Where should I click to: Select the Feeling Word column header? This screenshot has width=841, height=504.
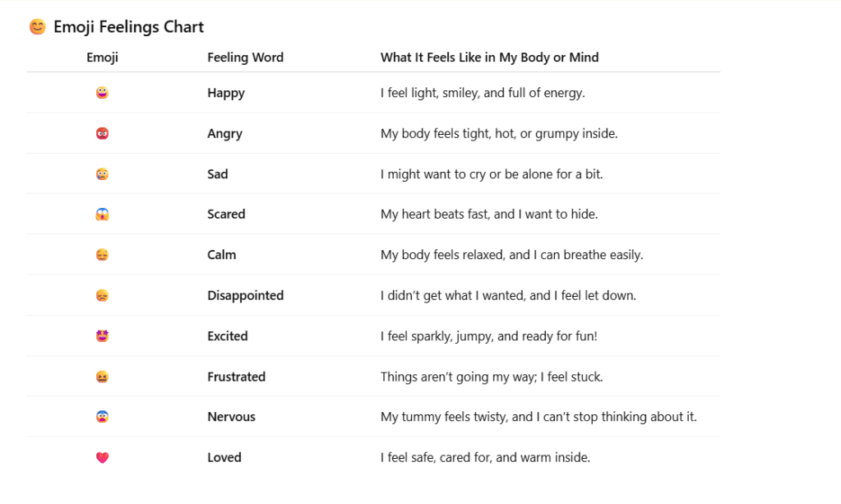point(245,58)
